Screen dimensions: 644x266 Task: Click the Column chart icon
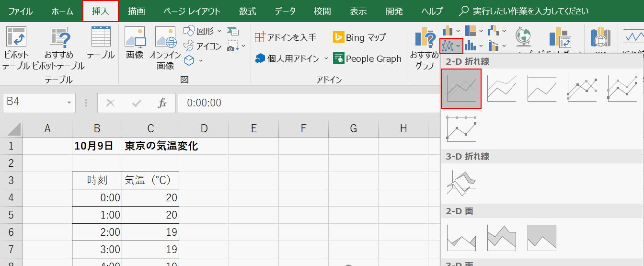click(448, 31)
